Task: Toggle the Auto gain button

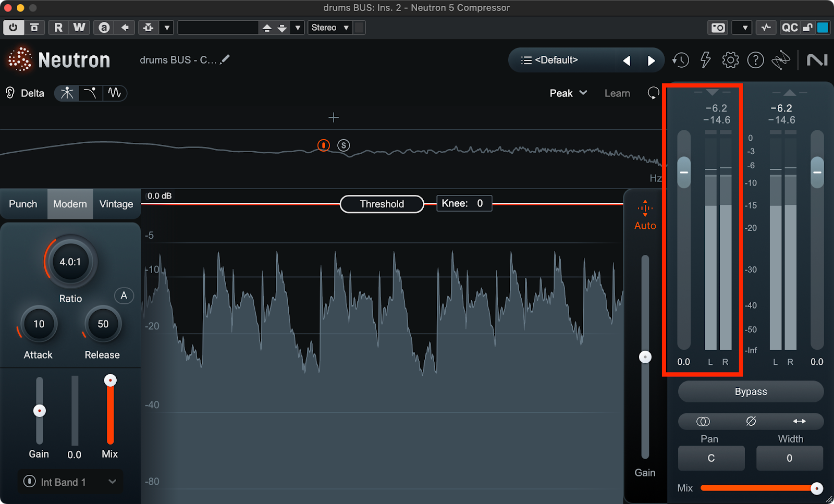Action: tap(645, 215)
